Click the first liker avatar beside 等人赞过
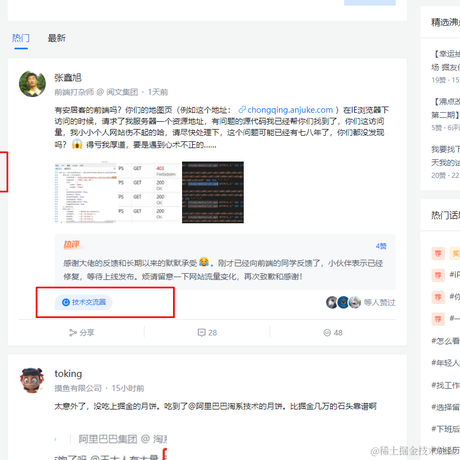 point(332,302)
